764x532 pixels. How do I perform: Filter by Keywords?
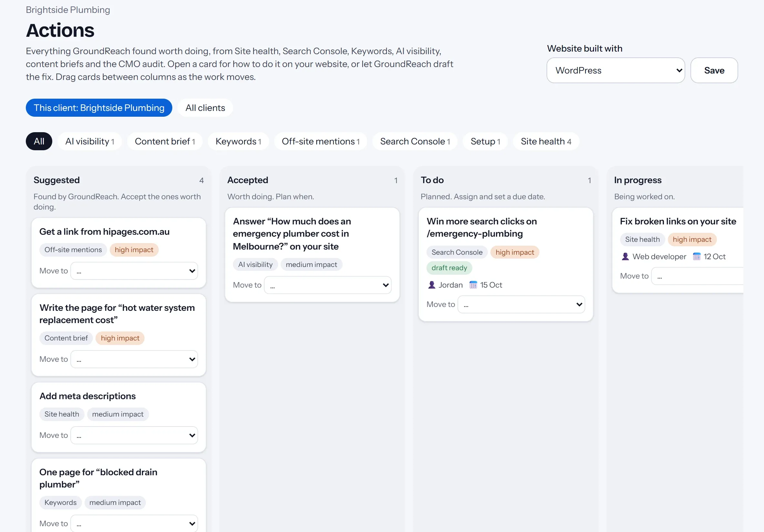238,141
